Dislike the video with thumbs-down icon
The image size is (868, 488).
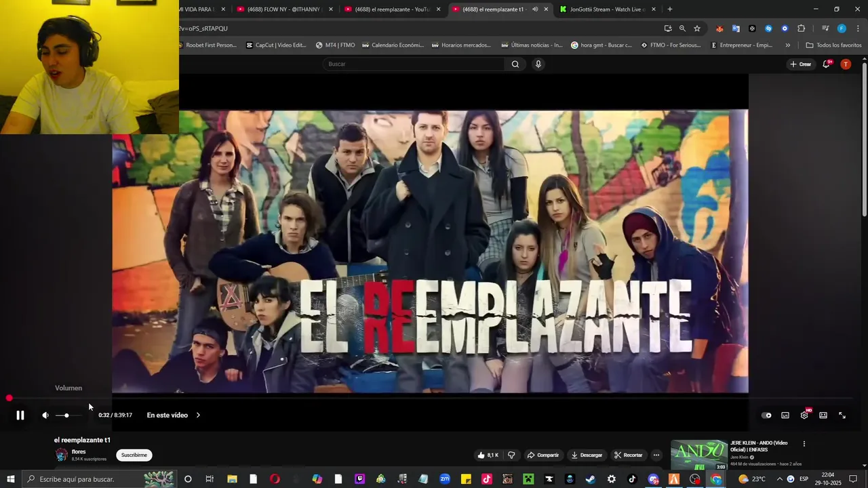(512, 455)
